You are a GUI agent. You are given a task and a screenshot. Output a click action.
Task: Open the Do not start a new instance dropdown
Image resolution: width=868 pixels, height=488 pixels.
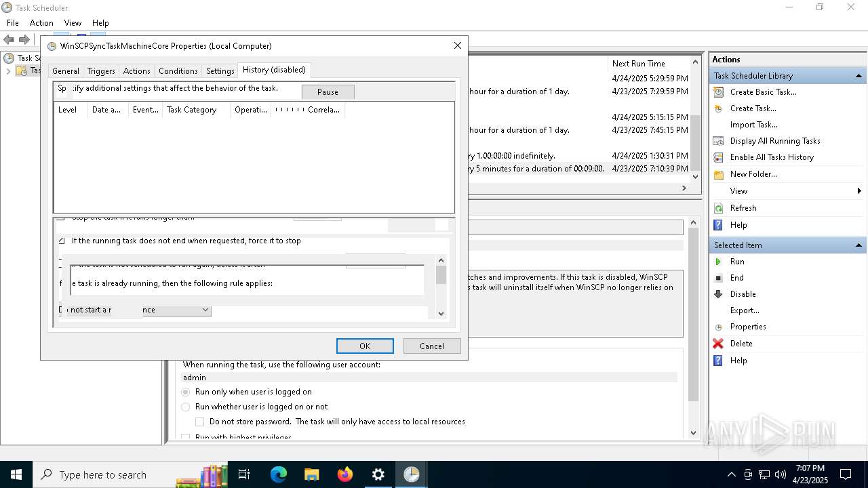click(x=205, y=310)
